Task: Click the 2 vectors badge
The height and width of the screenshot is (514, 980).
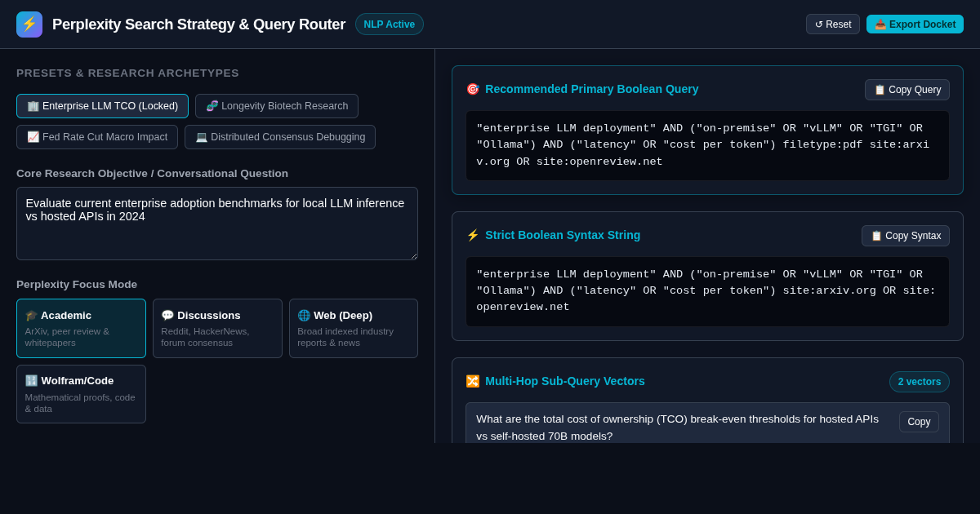Action: 920,382
